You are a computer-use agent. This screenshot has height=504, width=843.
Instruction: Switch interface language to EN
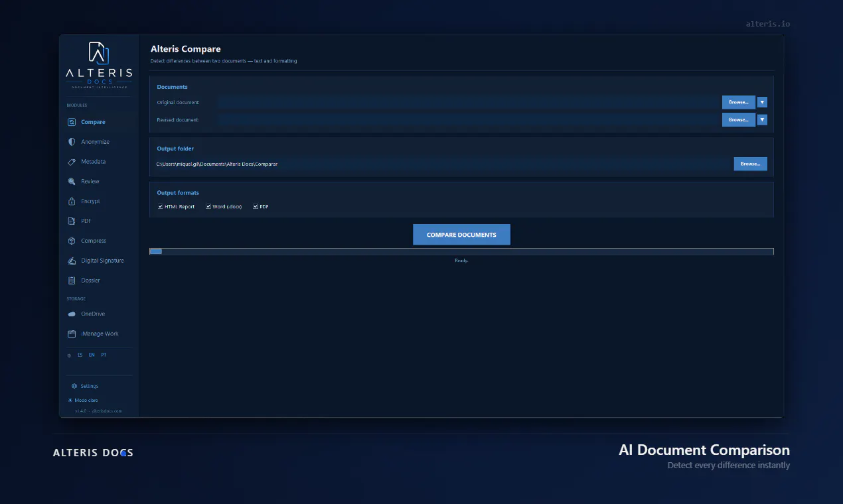pyautogui.click(x=92, y=355)
